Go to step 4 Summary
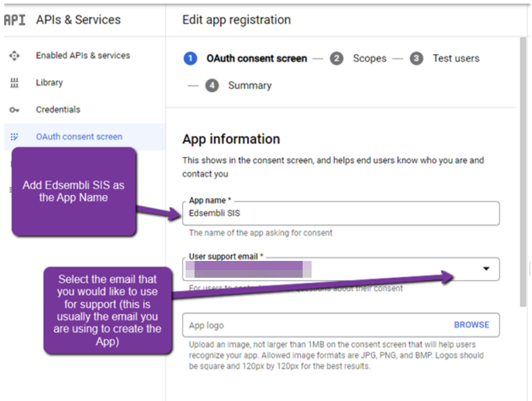This screenshot has width=532, height=401. 250,85
